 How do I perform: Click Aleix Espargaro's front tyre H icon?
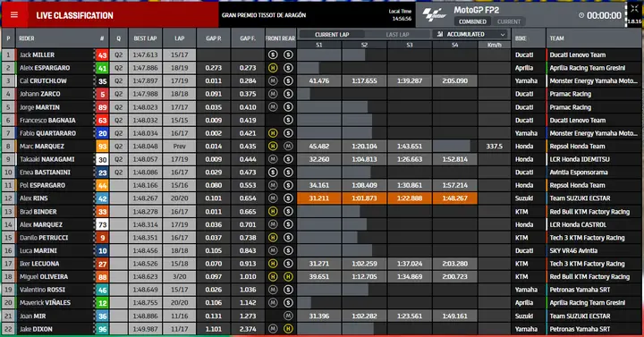[x=273, y=68]
